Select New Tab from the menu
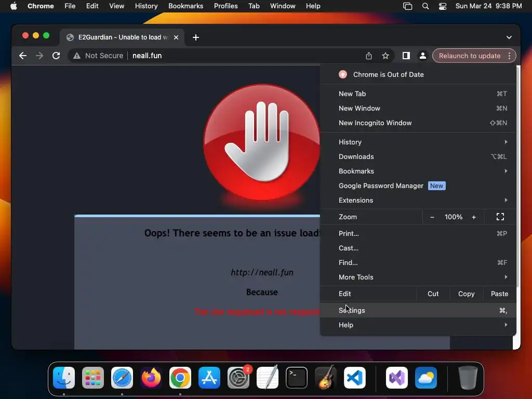 pos(418,94)
